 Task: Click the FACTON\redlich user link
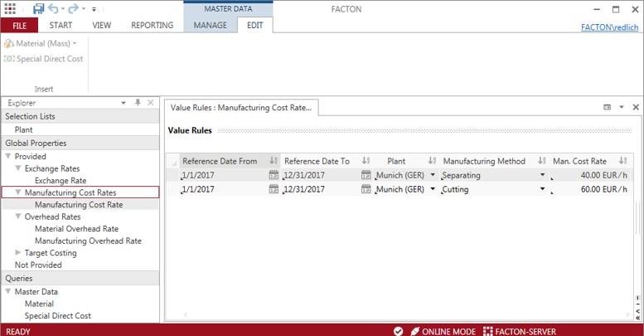pos(609,27)
